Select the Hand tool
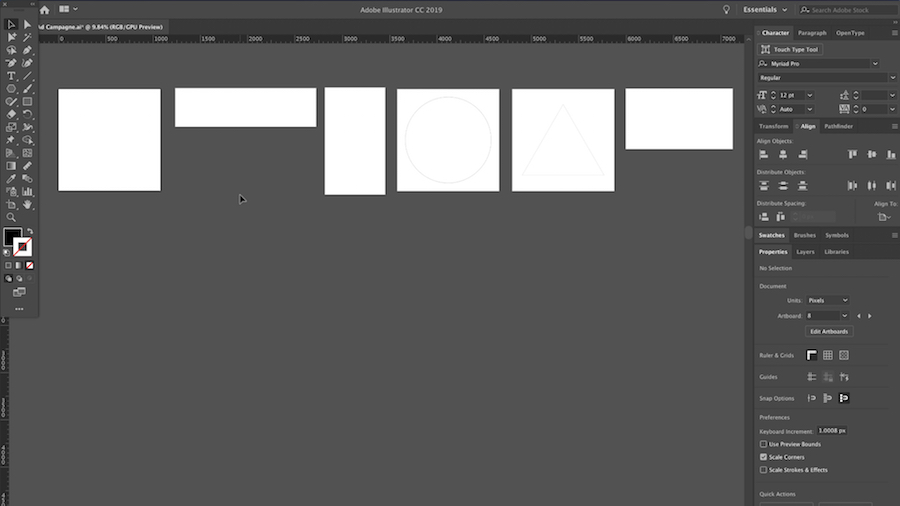This screenshot has width=900, height=506. (27, 205)
